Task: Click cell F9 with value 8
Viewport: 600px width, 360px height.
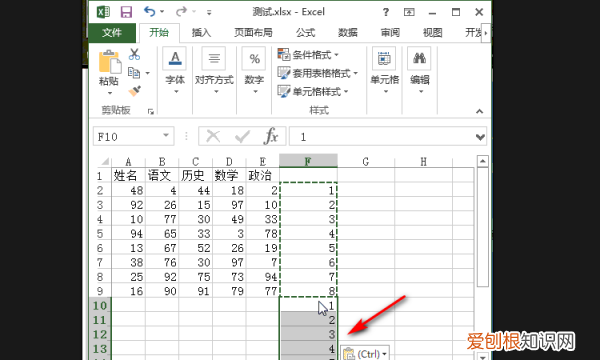Action: pyautogui.click(x=308, y=291)
